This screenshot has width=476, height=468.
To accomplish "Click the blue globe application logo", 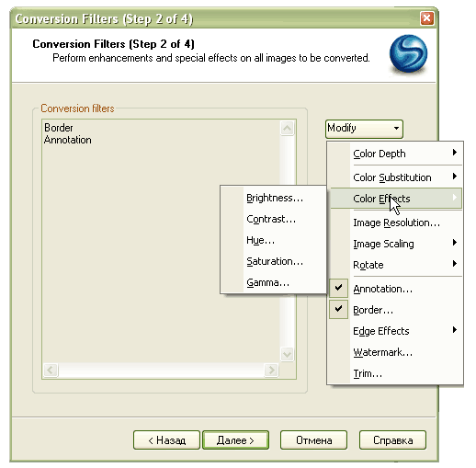I will point(408,54).
